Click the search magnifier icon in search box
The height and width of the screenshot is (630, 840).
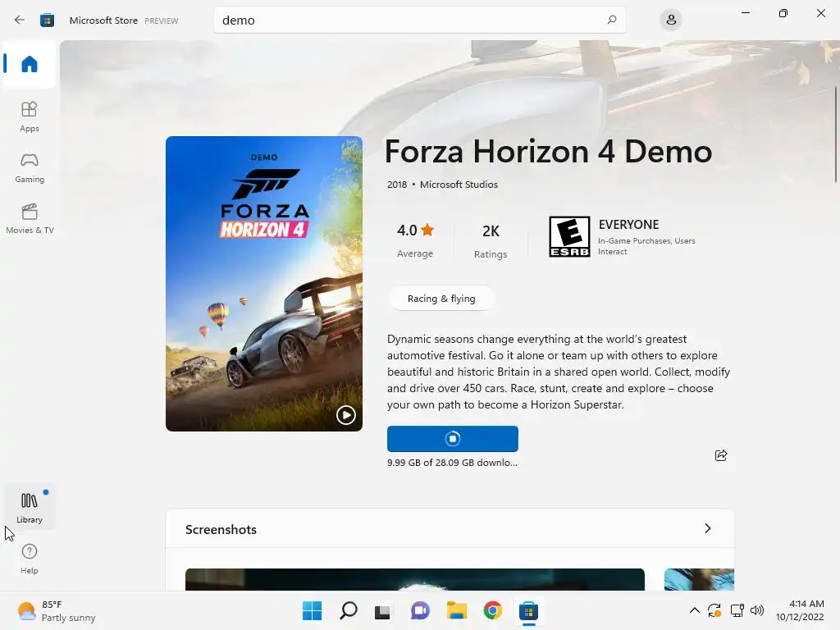click(612, 20)
